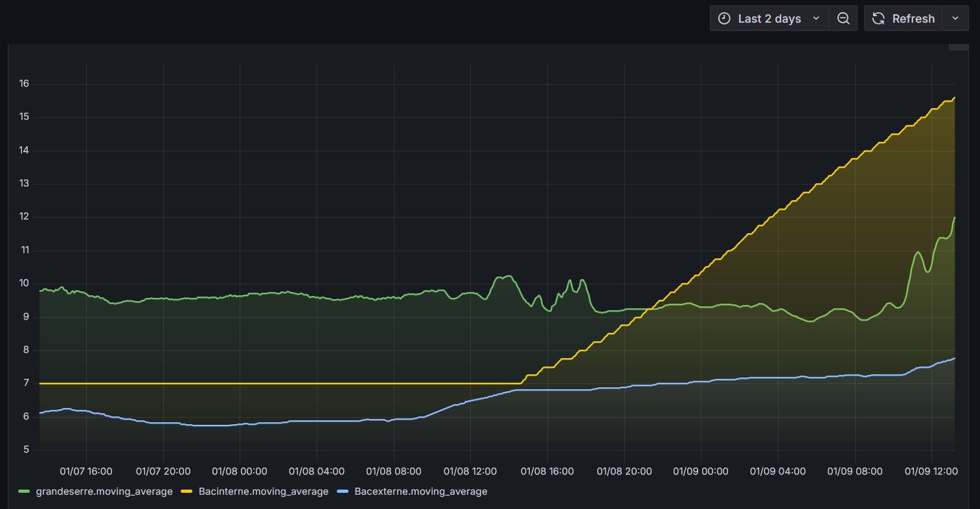Toggle the grandeserre.moving_average series in legend
Image resolution: width=980 pixels, height=509 pixels.
coord(104,492)
